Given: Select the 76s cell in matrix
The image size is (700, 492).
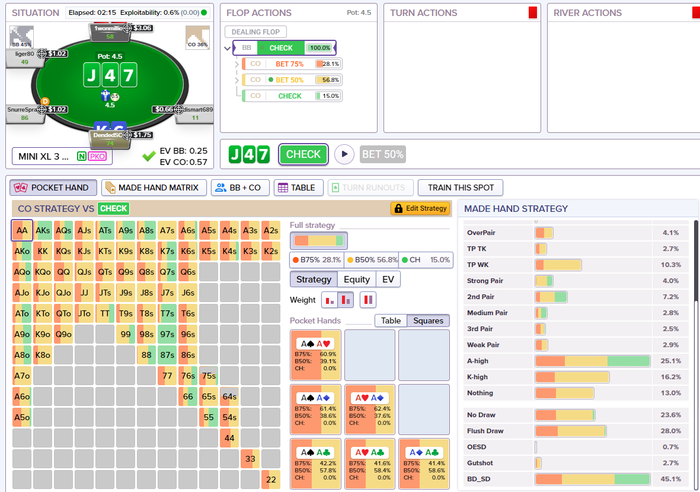Looking at the screenshot, I should [x=188, y=375].
